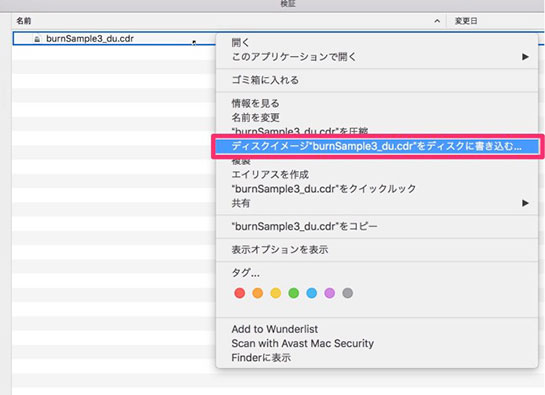Choose Add to Wunderlist
The width and height of the screenshot is (545, 395).
(377, 329)
